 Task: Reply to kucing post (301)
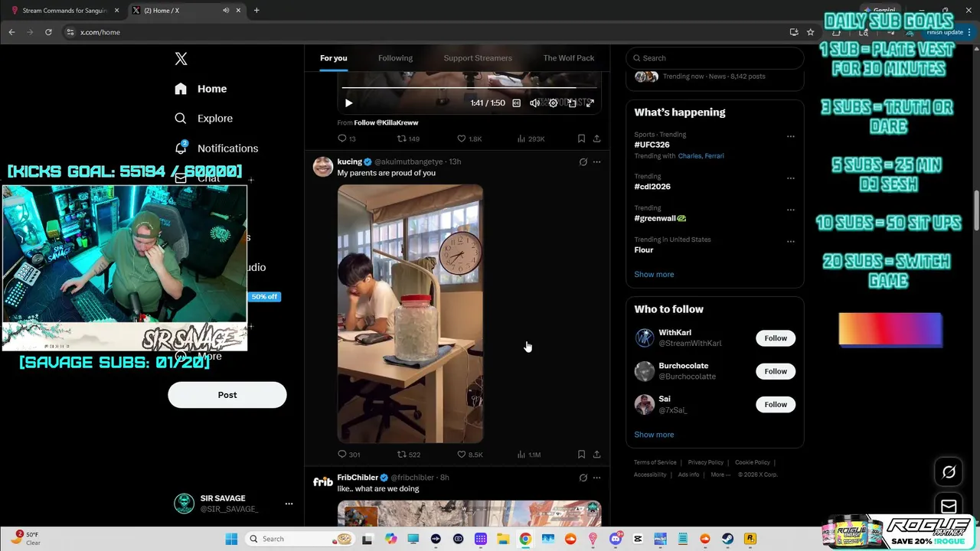coord(348,455)
